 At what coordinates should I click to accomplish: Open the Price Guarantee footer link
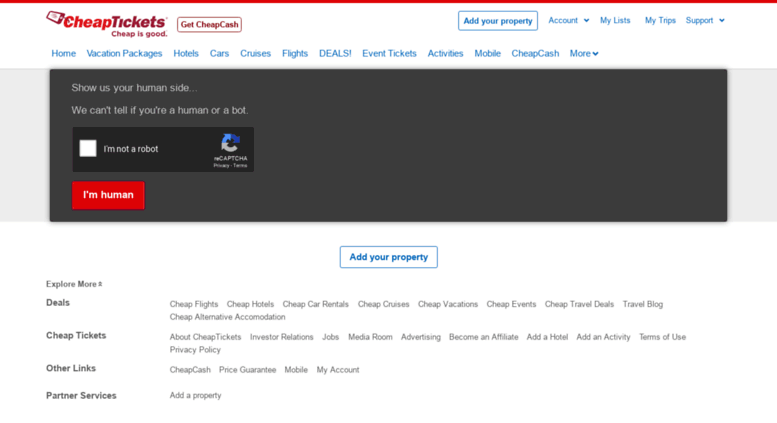click(x=247, y=370)
